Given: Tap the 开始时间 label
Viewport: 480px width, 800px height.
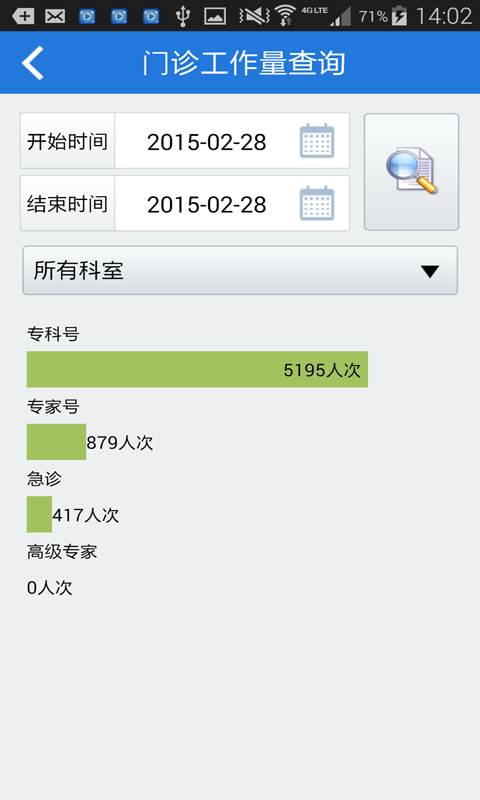Looking at the screenshot, I should tap(67, 141).
